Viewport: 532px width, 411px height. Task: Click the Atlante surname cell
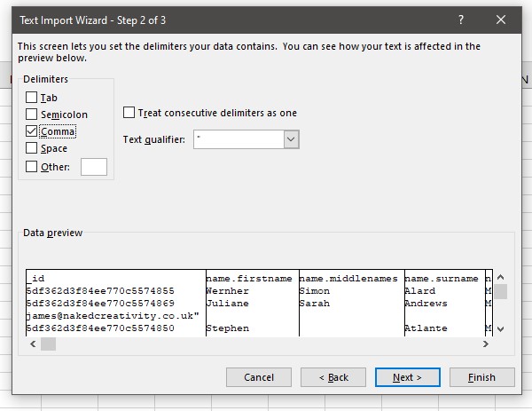[x=426, y=328]
